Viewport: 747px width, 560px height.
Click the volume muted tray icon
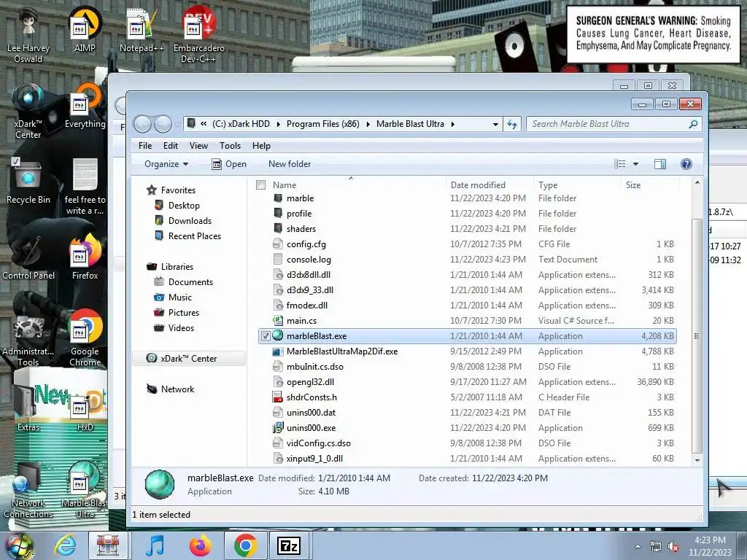tap(673, 547)
